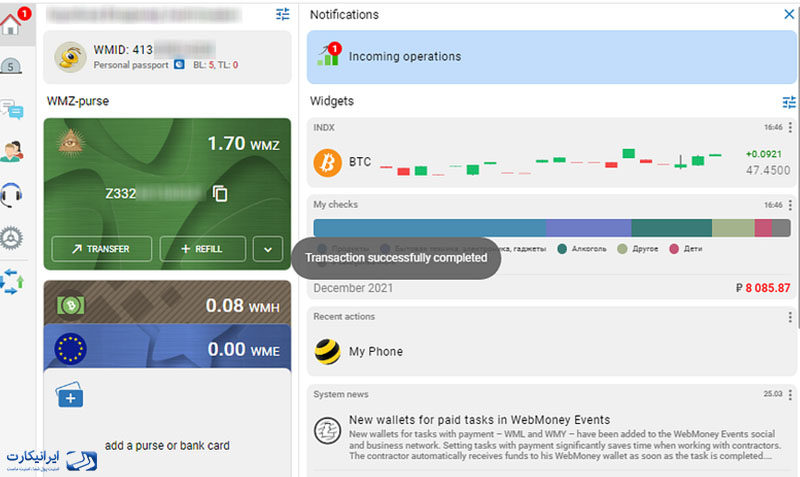Click the Bitcoin Cash icon on the WMH purse
Image resolution: width=800 pixels, height=477 pixels.
71,305
